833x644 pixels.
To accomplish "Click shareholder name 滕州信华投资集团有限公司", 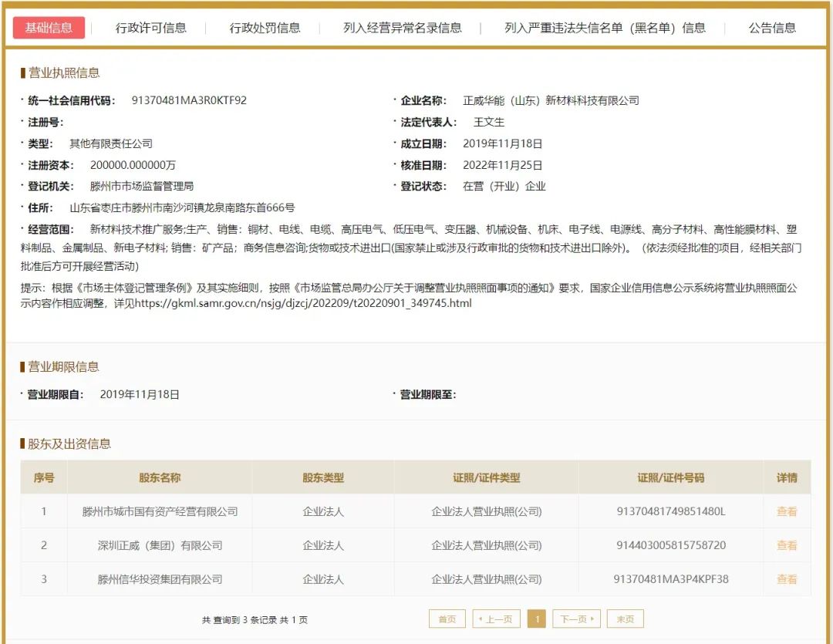I will tap(160, 579).
